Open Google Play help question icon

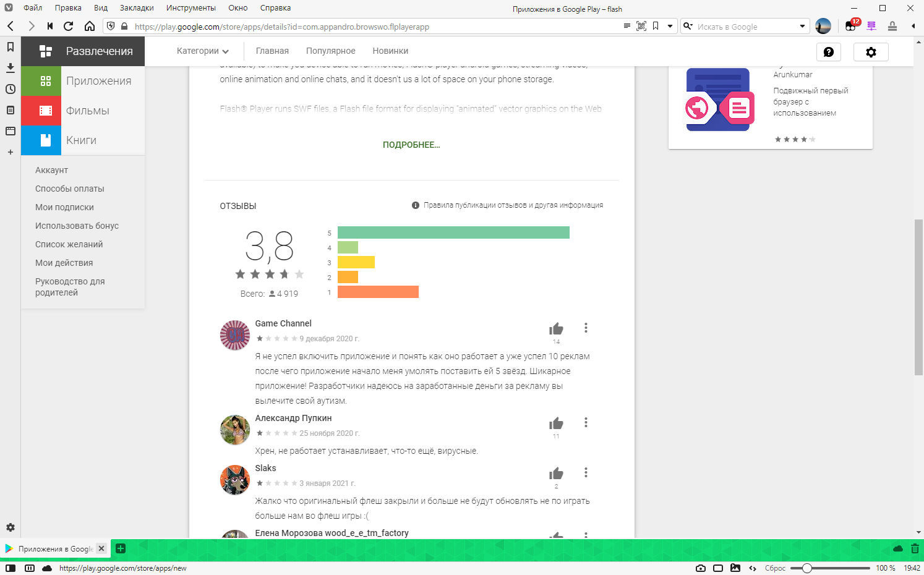[829, 52]
